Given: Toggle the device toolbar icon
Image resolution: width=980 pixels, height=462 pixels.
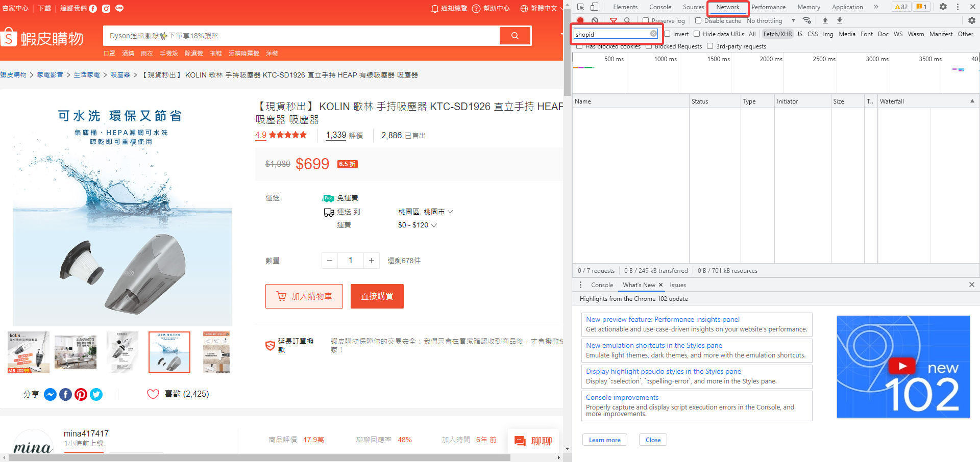Looking at the screenshot, I should [594, 7].
